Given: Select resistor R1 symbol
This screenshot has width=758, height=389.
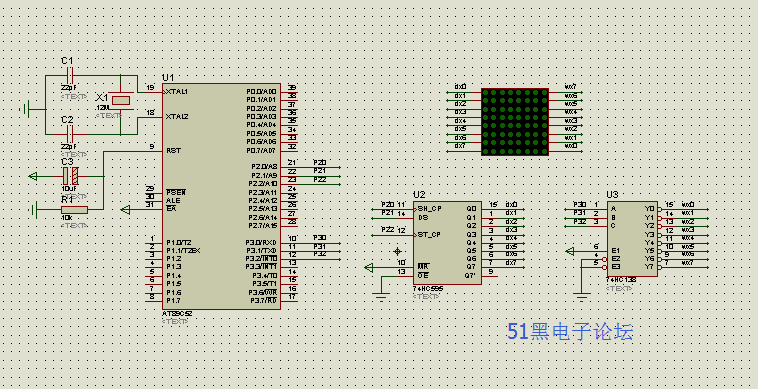Looking at the screenshot, I should point(74,210).
